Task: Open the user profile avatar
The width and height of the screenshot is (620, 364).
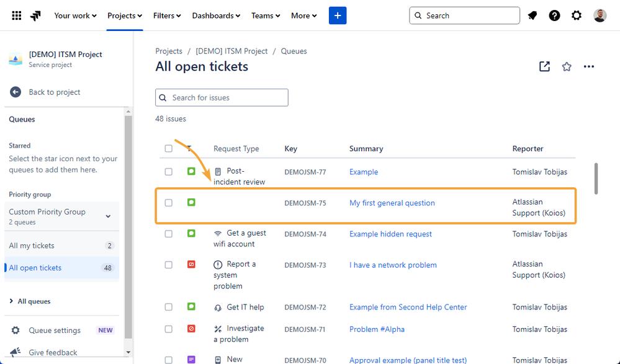Action: (x=600, y=16)
